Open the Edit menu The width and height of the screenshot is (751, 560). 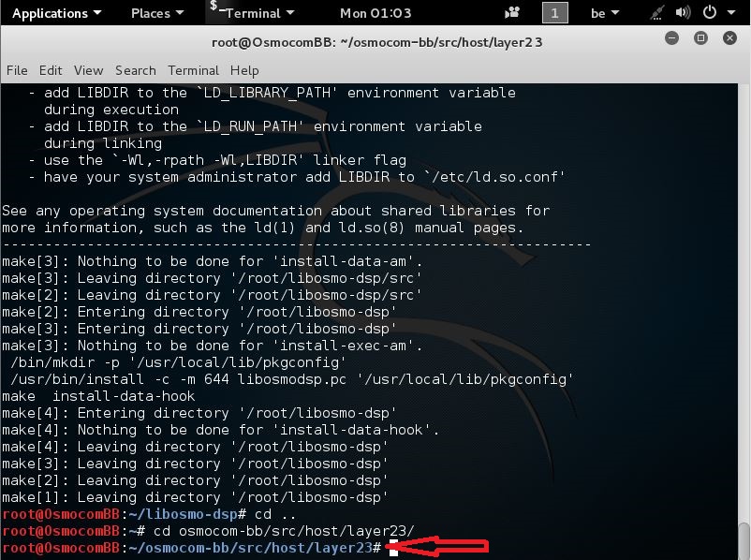click(51, 70)
